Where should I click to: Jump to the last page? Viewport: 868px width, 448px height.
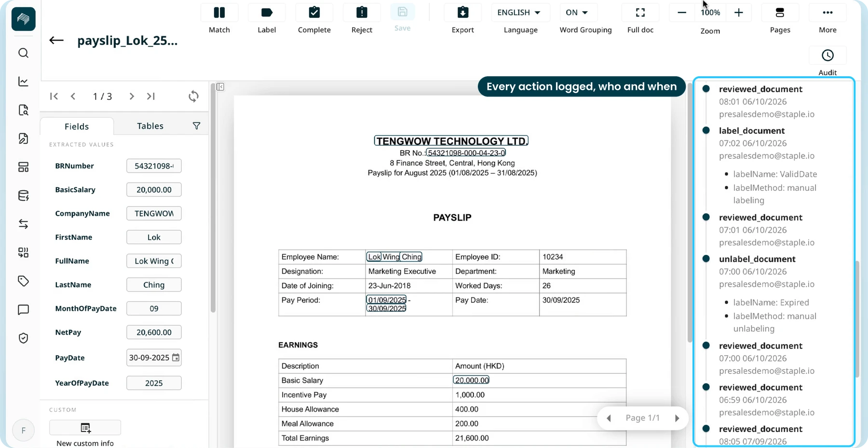[x=151, y=97]
